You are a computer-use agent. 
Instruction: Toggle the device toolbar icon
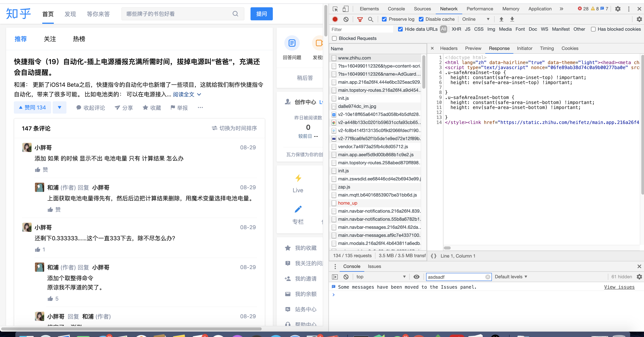tap(345, 9)
